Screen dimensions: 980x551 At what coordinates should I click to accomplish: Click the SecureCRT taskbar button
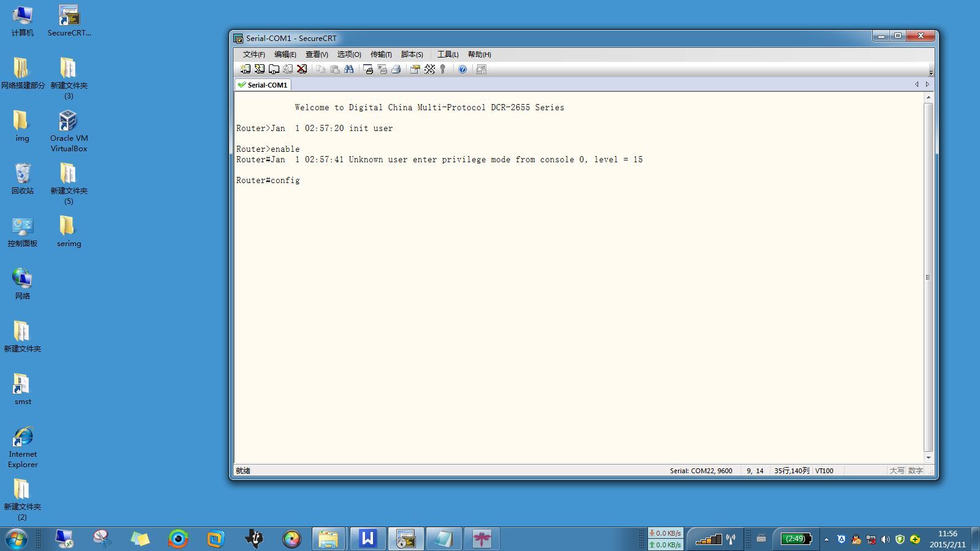tap(405, 539)
